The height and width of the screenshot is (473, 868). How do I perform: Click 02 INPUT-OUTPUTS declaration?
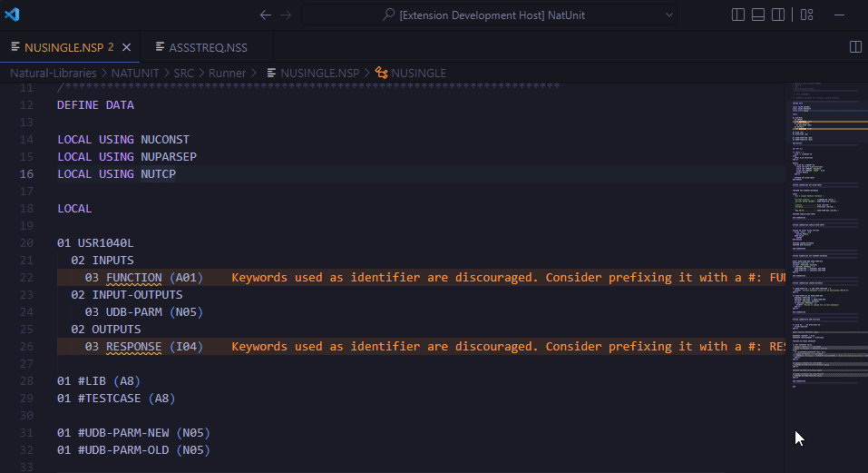126,295
